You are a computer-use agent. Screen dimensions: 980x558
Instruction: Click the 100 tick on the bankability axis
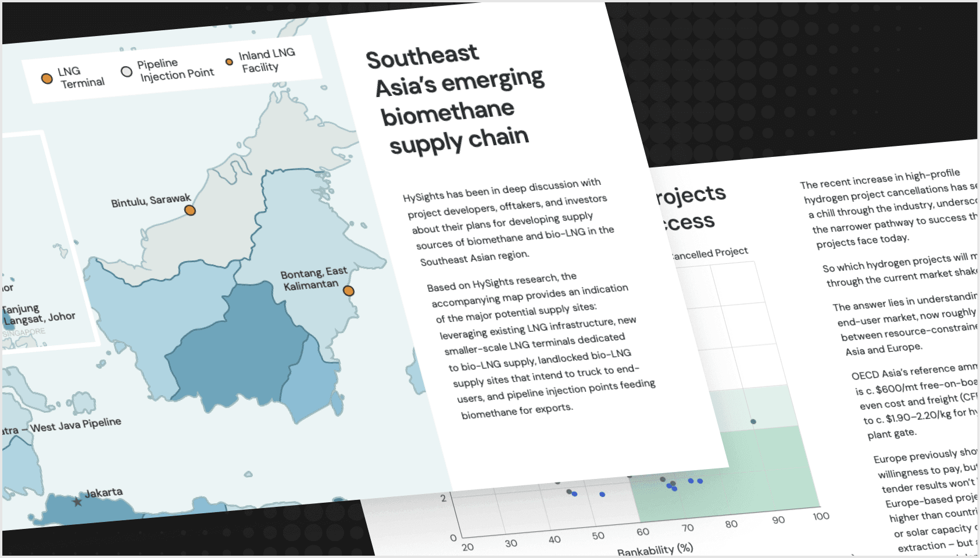point(821,516)
